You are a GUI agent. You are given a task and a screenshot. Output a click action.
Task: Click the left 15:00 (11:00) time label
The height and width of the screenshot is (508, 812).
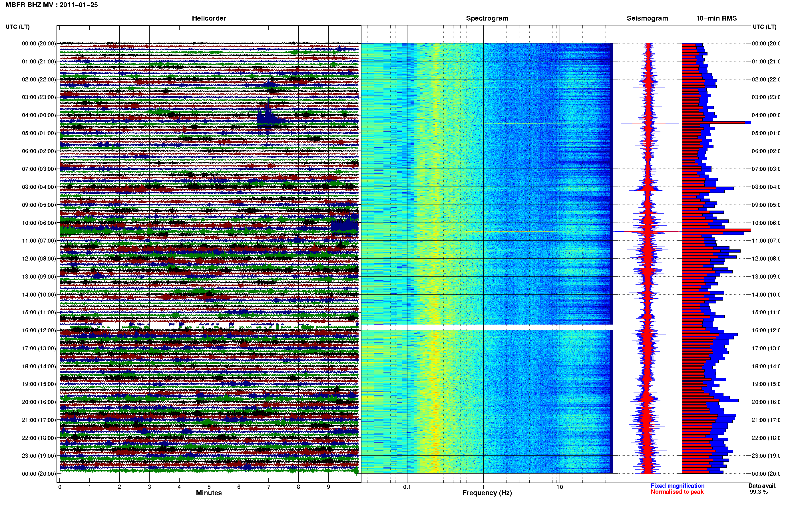pyautogui.click(x=39, y=312)
